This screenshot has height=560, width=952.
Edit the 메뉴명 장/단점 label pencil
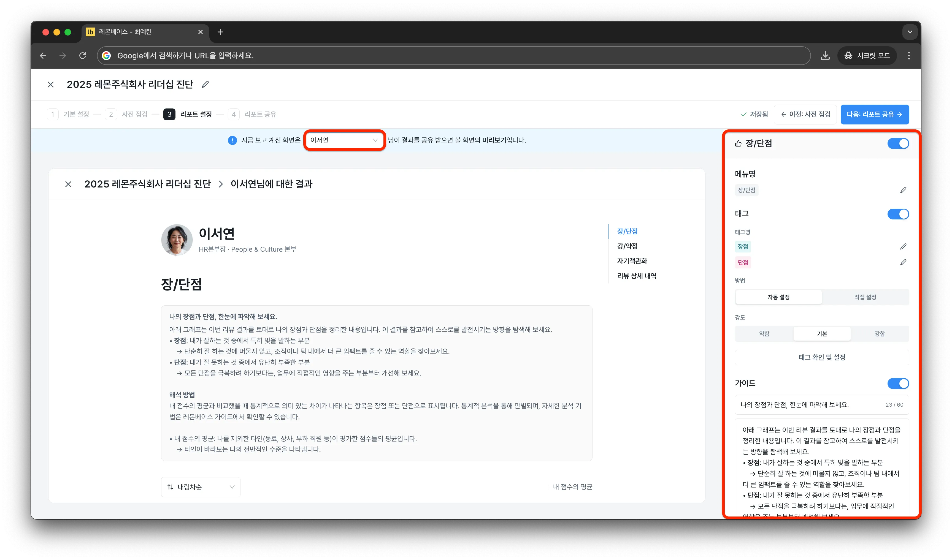[x=903, y=190]
